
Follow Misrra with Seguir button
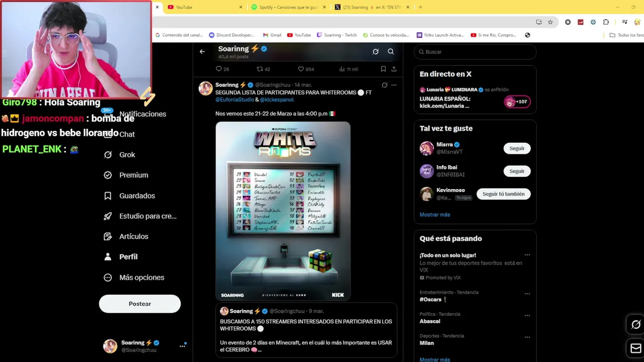[x=517, y=148]
